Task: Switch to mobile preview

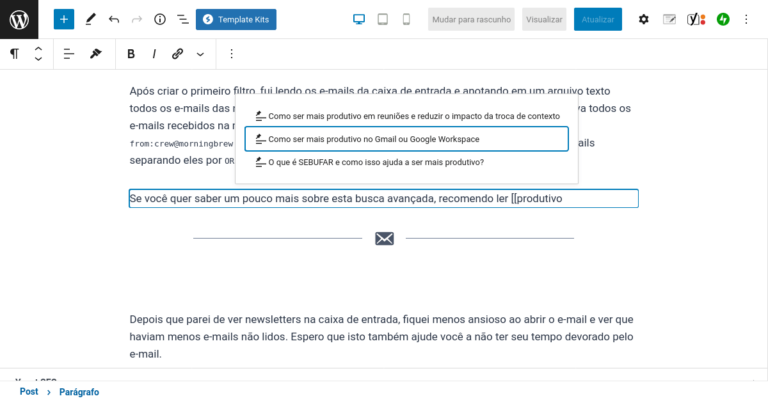Action: (406, 20)
